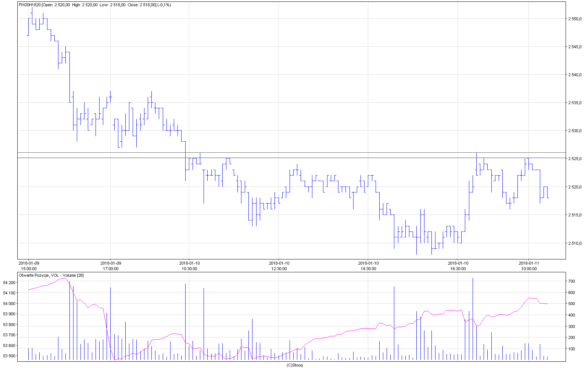Click the 100 volume axis label
588x368 pixels.
571,349
